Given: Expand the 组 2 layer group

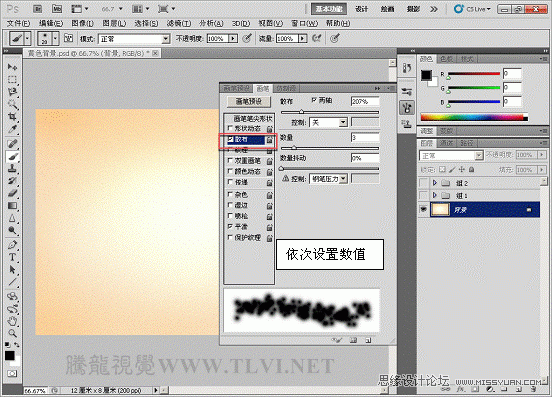Looking at the screenshot, I should [x=434, y=183].
